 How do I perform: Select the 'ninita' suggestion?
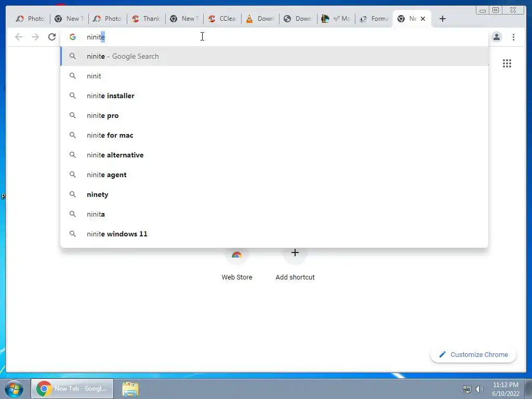(274, 214)
